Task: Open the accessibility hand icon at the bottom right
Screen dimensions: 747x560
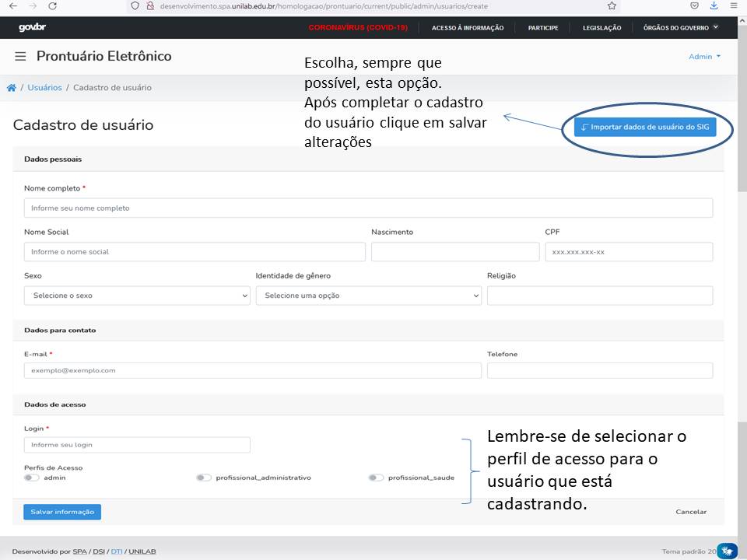Action: [x=728, y=551]
